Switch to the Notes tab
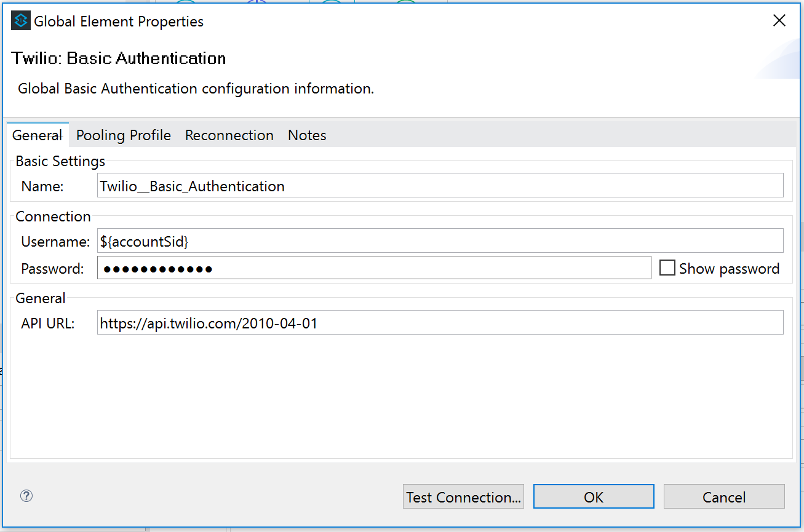The image size is (804, 532). (307, 135)
